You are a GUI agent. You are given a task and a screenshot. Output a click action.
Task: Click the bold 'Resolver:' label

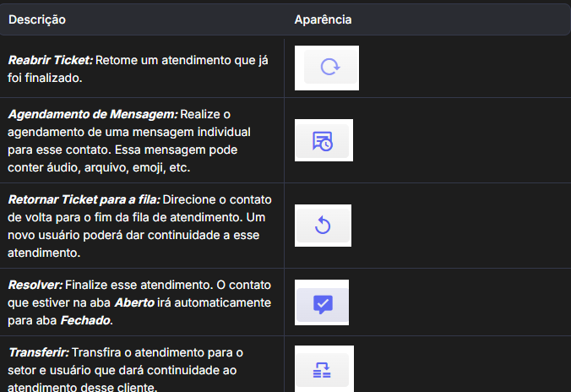(34, 286)
